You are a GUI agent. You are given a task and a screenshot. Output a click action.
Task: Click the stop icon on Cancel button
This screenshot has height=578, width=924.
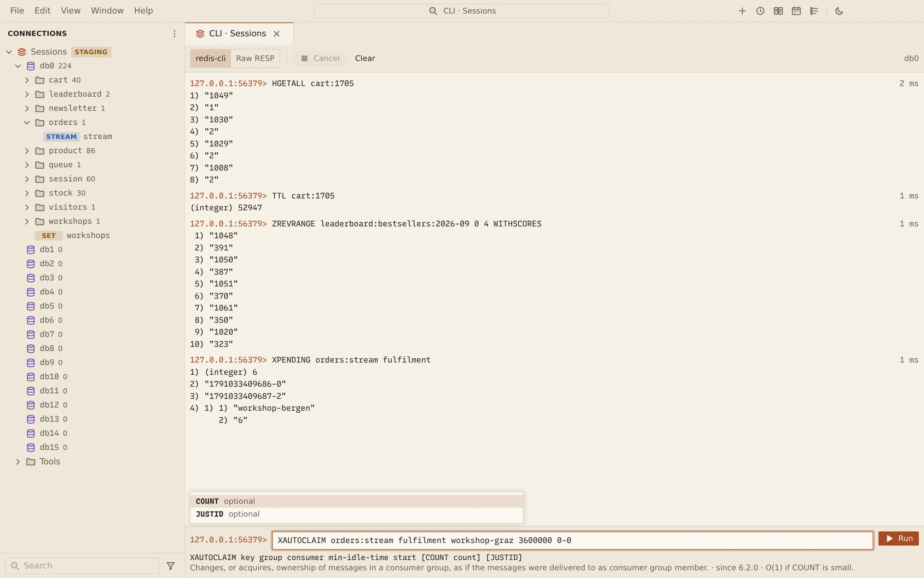[x=304, y=58]
